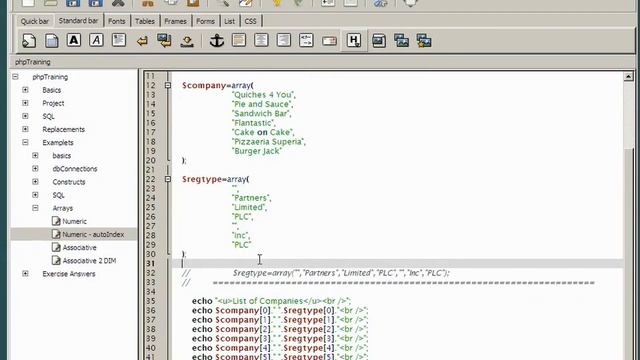Click the Insert thumbnail icon
The height and width of the screenshot is (360, 640).
point(402,40)
